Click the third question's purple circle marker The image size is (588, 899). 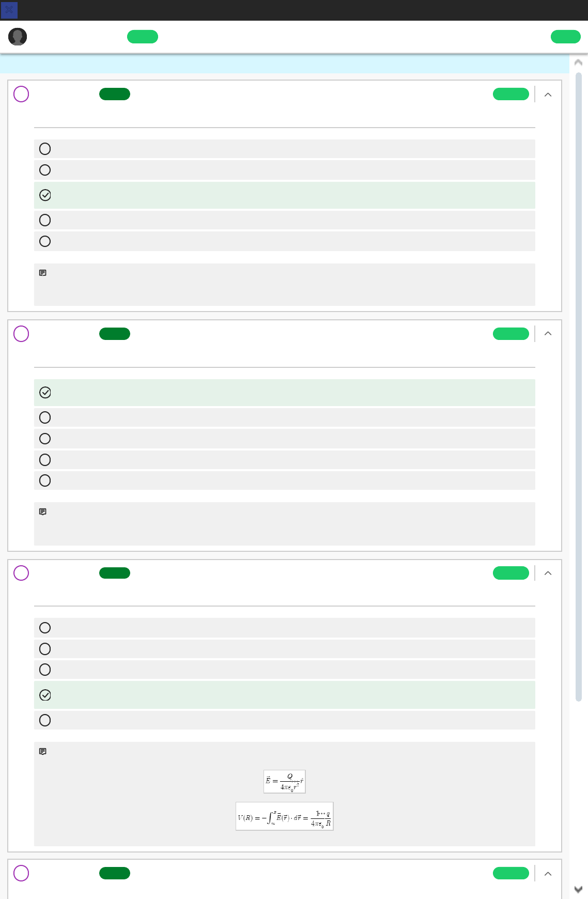21,573
